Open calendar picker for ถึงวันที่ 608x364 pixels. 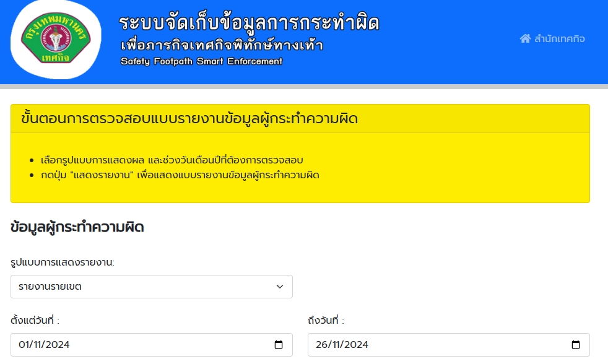[x=576, y=345]
